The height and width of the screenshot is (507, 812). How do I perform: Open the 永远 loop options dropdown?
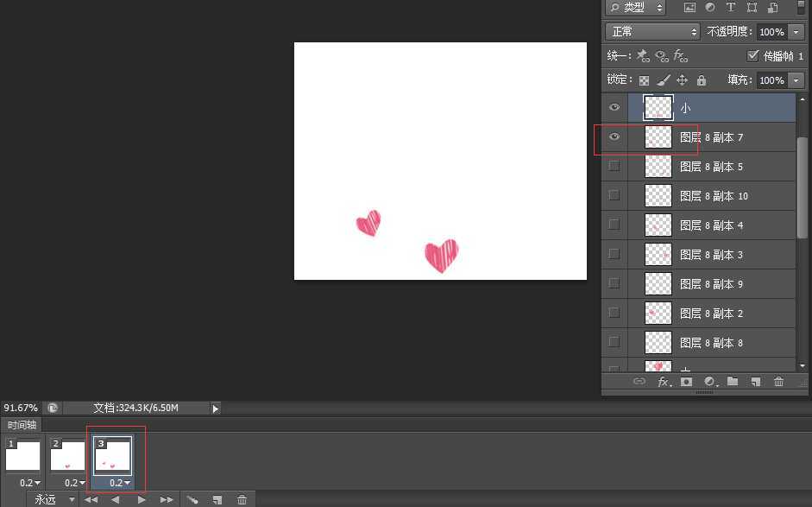pyautogui.click(x=54, y=499)
